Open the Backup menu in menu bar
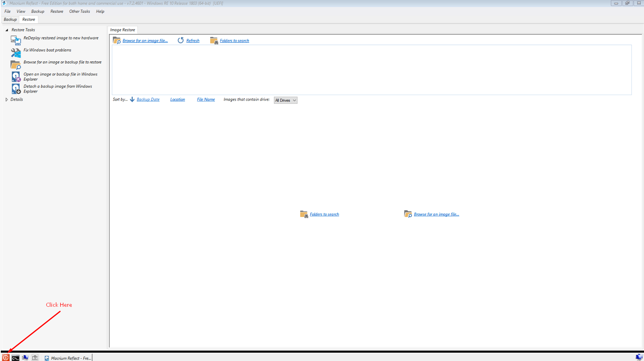 coord(38,11)
